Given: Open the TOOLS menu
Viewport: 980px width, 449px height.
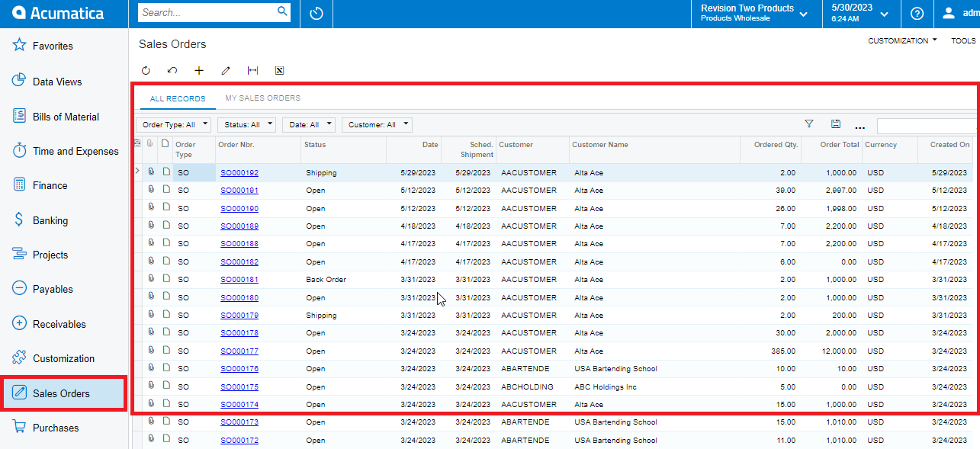Looking at the screenshot, I should point(963,40).
